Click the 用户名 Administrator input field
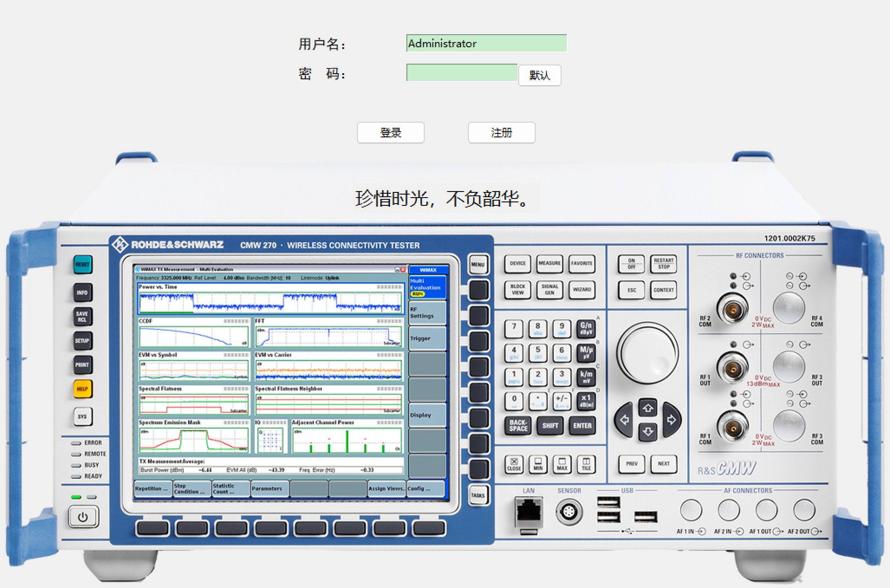 [x=486, y=43]
